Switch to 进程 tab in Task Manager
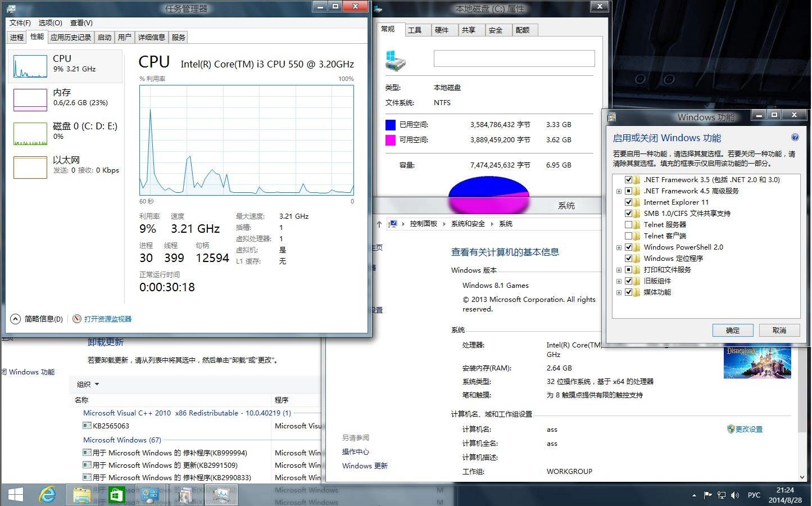The width and height of the screenshot is (812, 506). (17, 37)
